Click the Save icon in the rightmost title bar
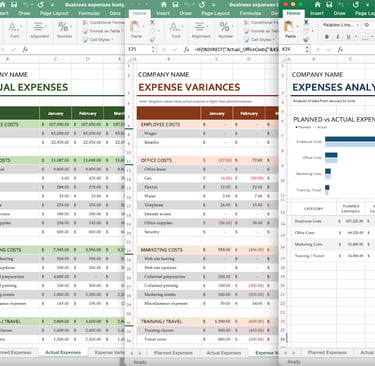Image resolution: width=375 pixels, height=366 pixels. tap(329, 4)
